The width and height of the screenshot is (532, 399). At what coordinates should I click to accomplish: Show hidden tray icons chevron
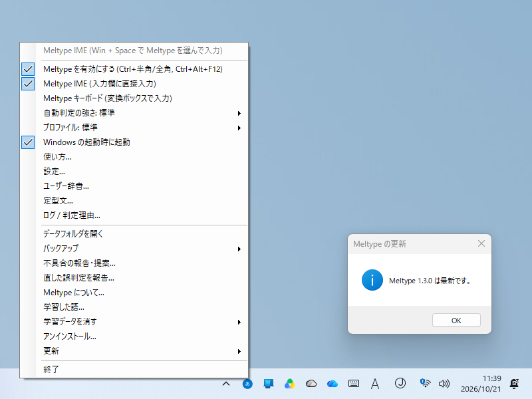click(226, 384)
